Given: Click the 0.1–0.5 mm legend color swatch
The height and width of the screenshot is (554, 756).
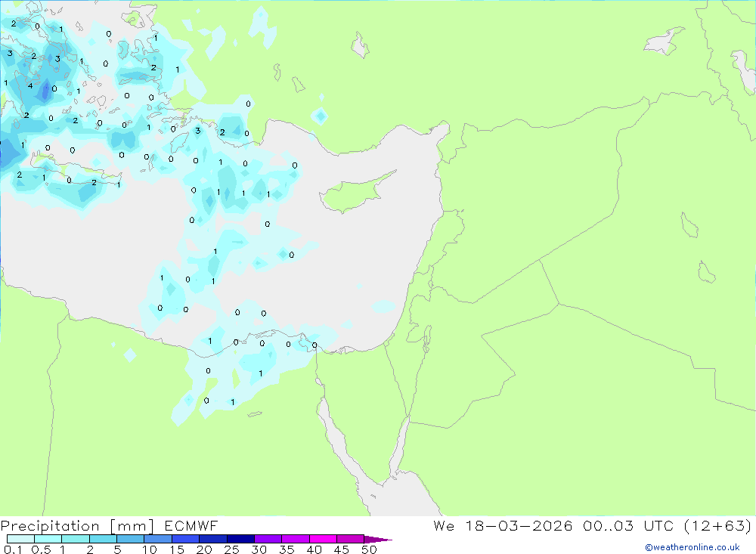Looking at the screenshot, I should coord(20,539).
